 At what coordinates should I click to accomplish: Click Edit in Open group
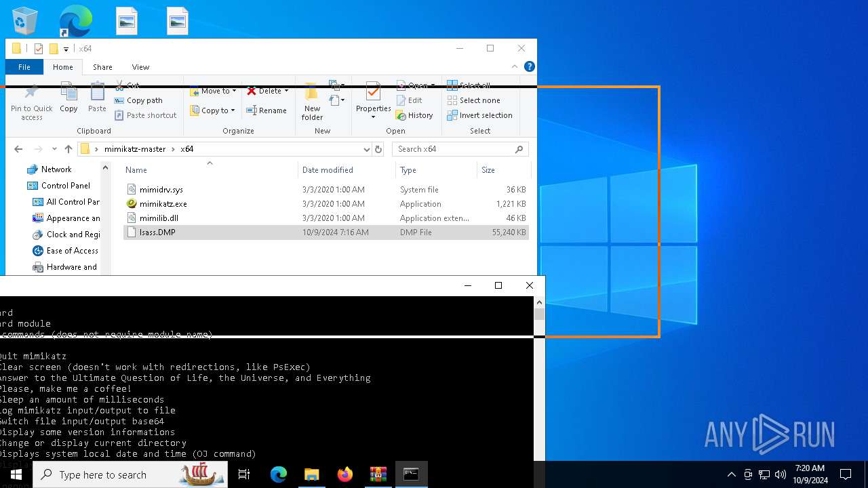click(409, 100)
